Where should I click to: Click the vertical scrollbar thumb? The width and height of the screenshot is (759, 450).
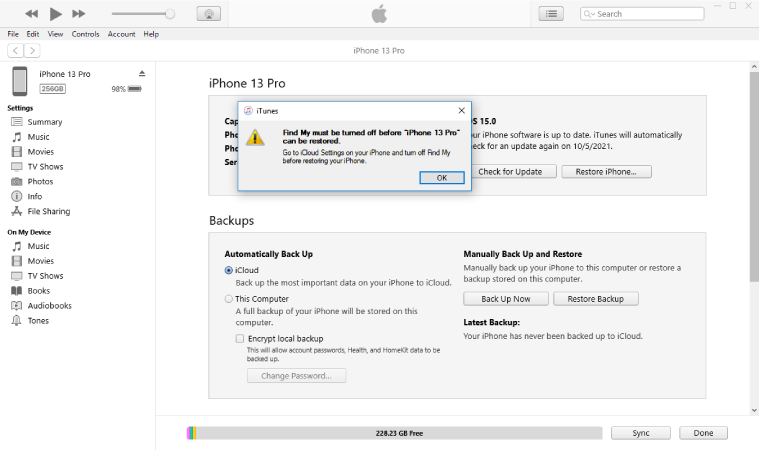[x=754, y=177]
